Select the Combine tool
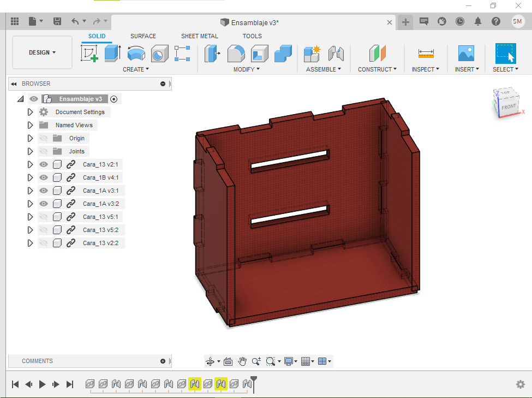 [x=283, y=54]
